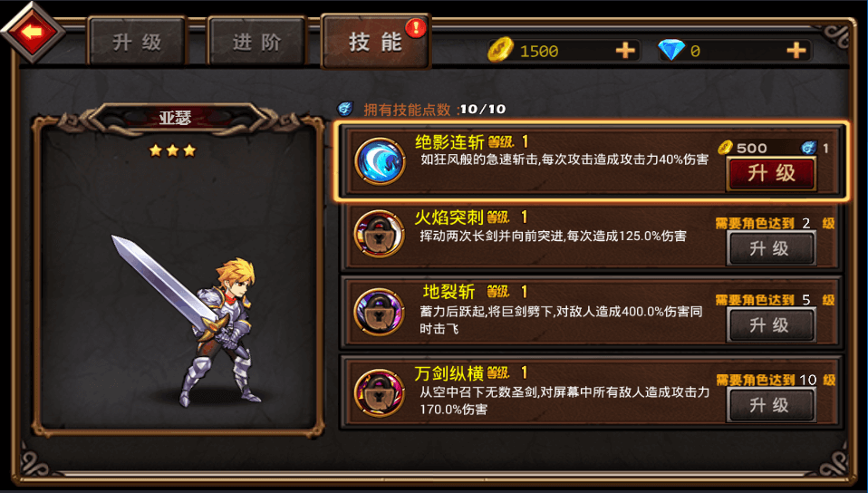This screenshot has height=493, width=868.
Task: Upgrade 绝影连斩 with the red 升级 button
Action: click(771, 173)
